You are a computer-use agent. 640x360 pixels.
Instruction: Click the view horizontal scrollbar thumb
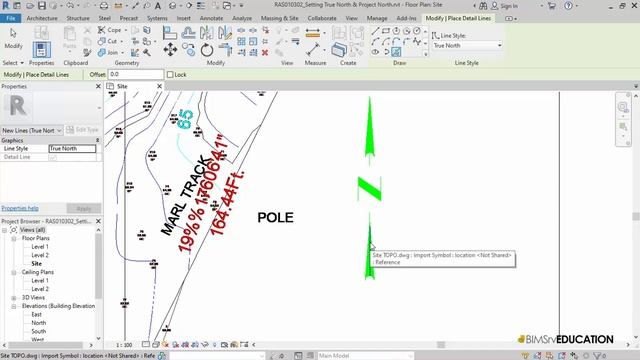pos(441,345)
